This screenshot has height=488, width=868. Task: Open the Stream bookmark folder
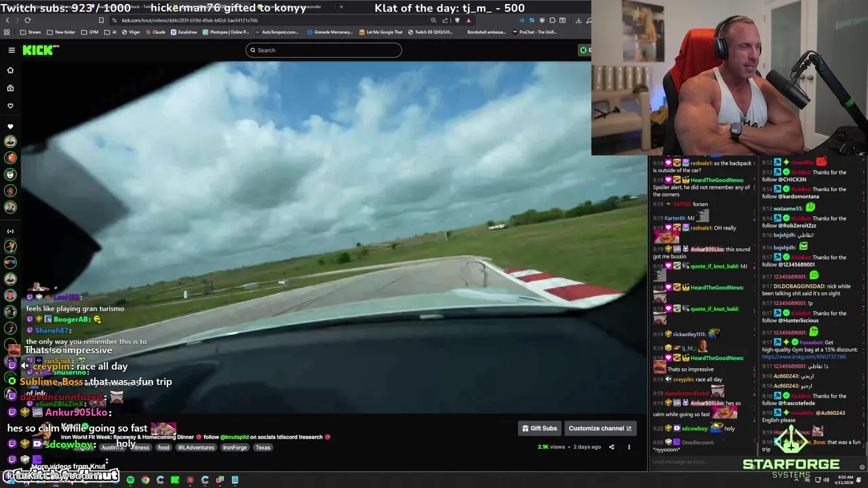click(x=31, y=32)
